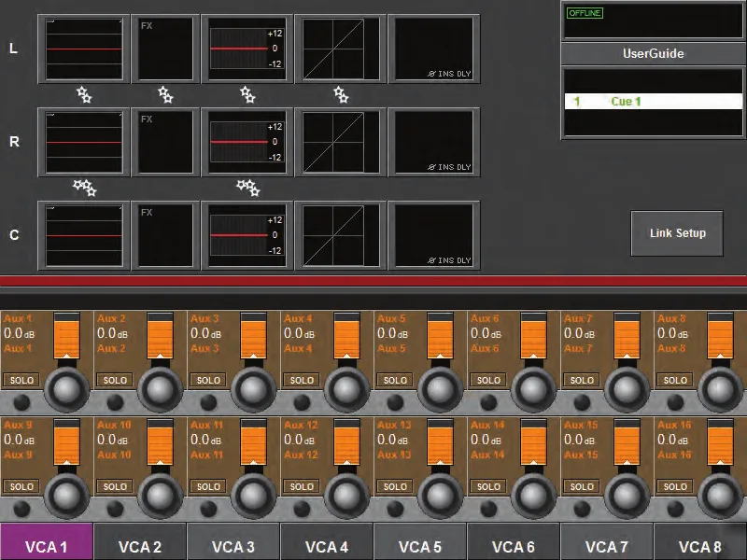Click the Aux 13 rotary knob

pos(440,496)
